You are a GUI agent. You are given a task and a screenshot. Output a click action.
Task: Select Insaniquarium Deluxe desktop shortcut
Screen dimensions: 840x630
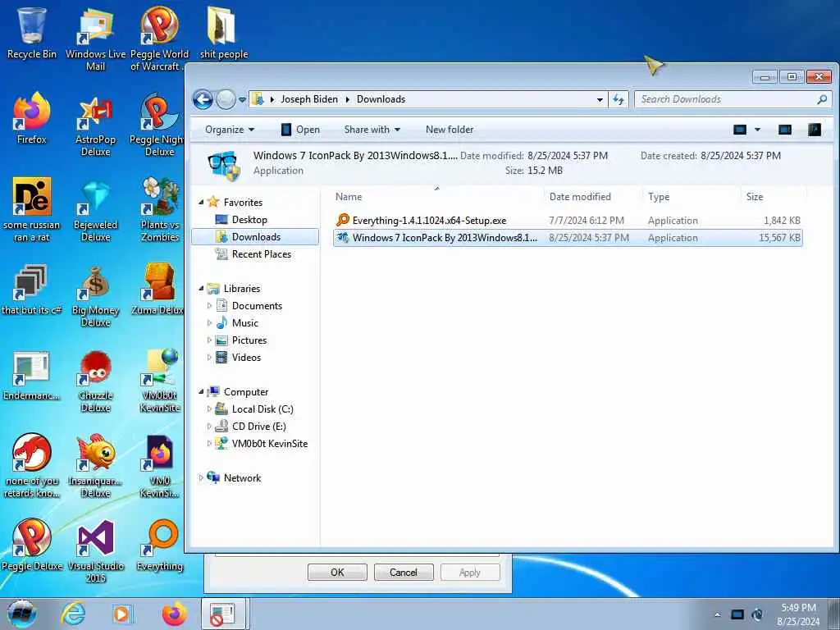(95, 467)
